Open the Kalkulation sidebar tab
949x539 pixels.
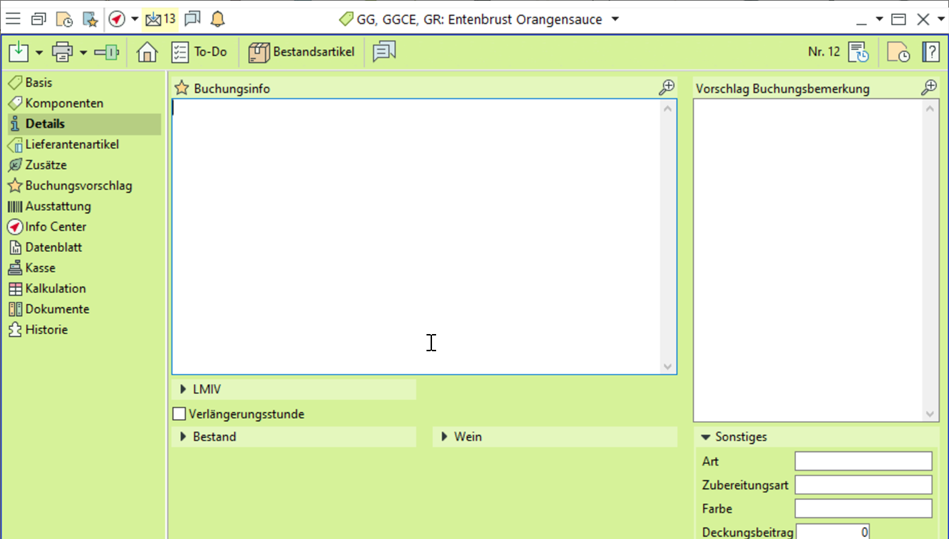(55, 288)
